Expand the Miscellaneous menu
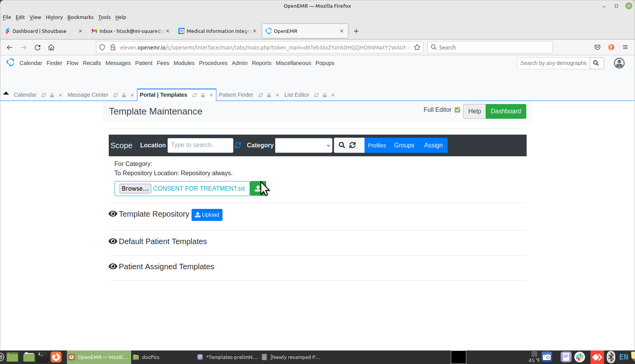 293,63
